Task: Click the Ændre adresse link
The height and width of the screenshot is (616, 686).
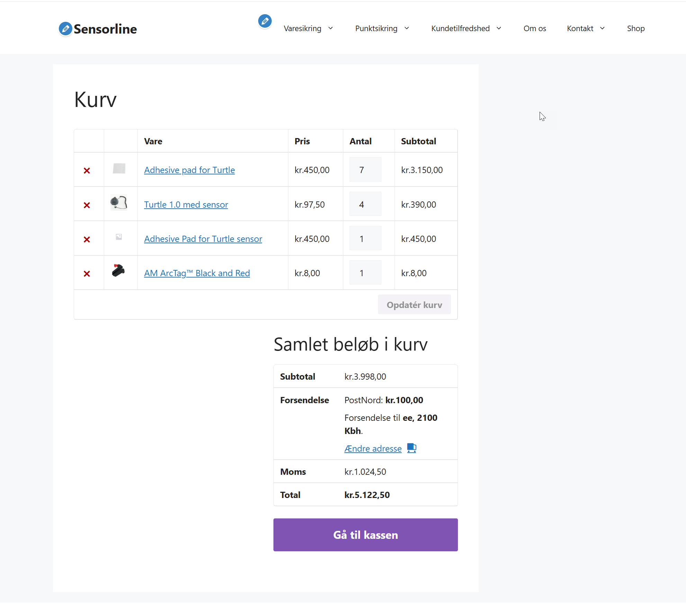Action: [x=373, y=449]
